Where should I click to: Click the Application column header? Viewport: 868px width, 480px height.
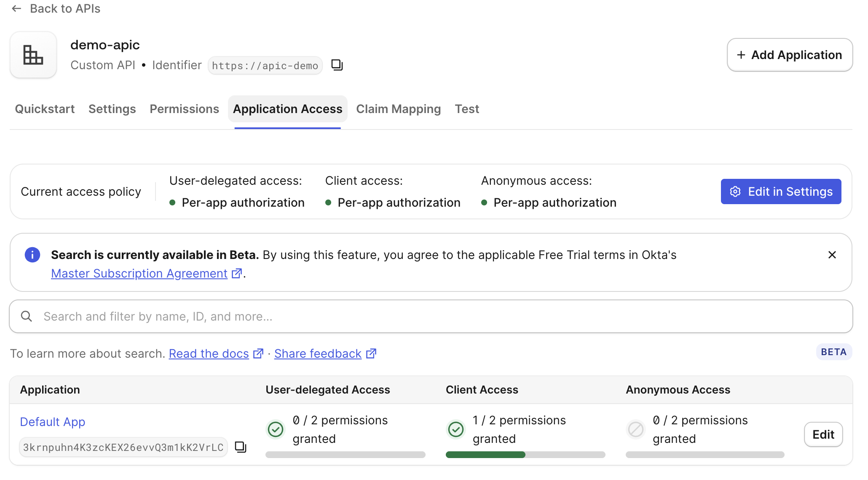(x=50, y=390)
